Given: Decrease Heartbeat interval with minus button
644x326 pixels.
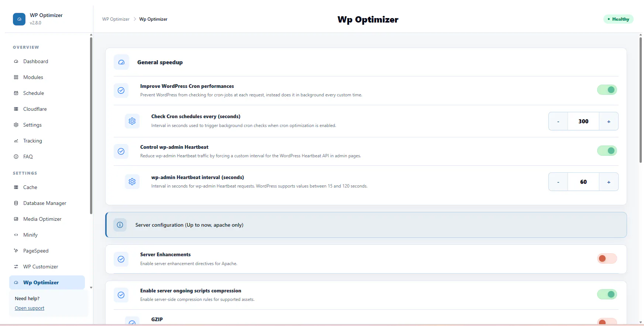Looking at the screenshot, I should (558, 182).
